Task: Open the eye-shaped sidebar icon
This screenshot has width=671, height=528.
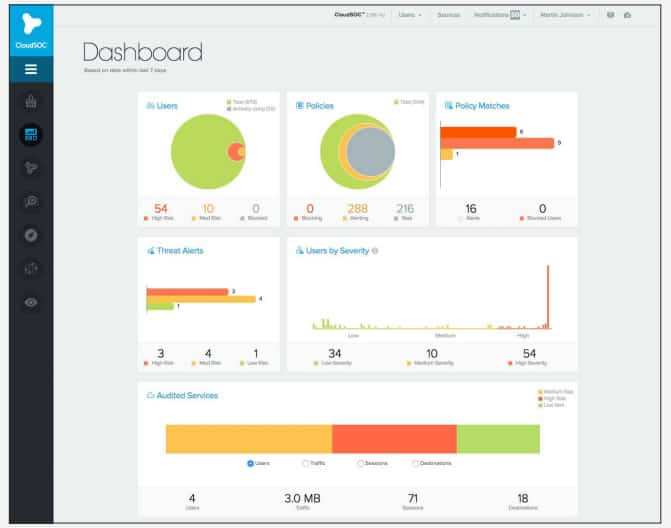Action: pyautogui.click(x=31, y=303)
